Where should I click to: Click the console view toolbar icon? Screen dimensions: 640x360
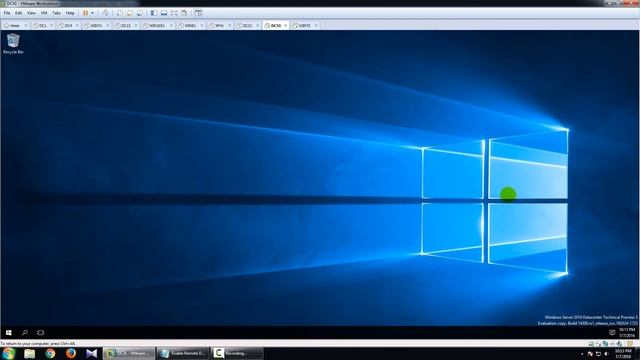pos(198,13)
